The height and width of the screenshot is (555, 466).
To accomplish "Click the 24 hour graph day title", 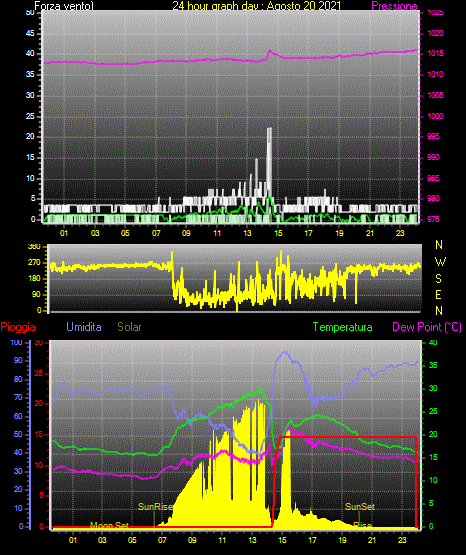I will click(257, 6).
